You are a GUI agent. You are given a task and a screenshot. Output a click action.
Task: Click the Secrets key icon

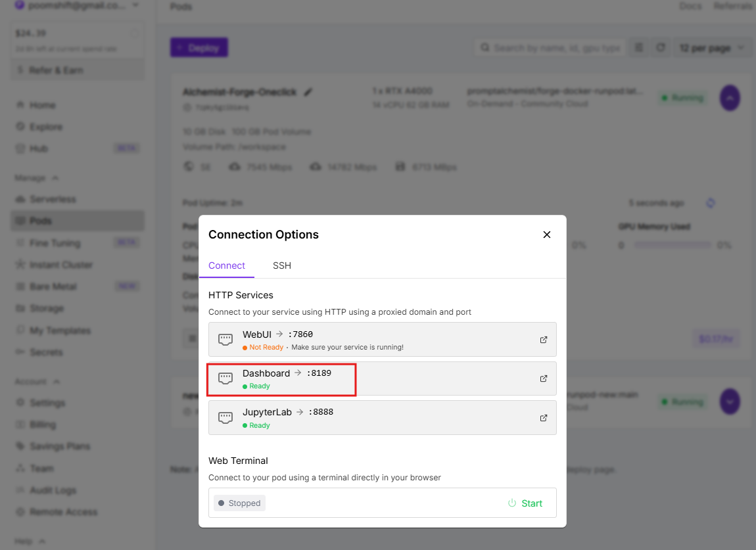click(20, 352)
